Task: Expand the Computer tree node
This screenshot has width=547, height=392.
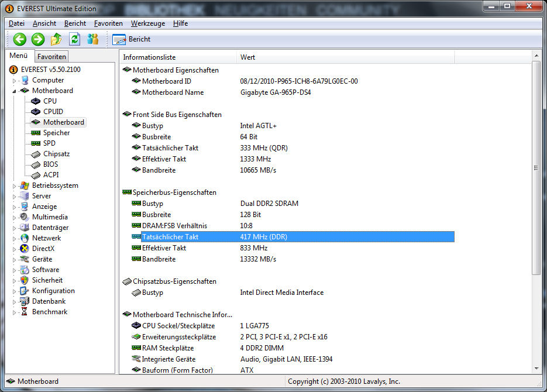Action: 14,81
